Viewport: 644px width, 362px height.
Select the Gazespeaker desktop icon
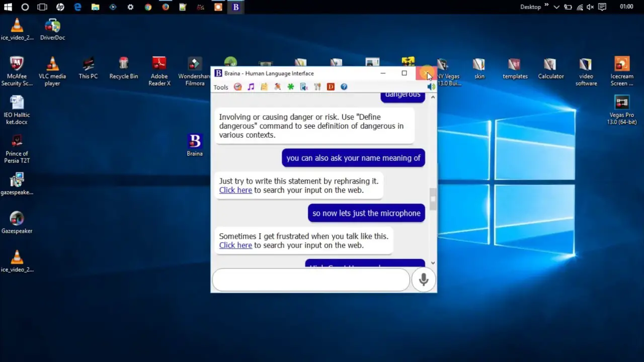point(17,223)
